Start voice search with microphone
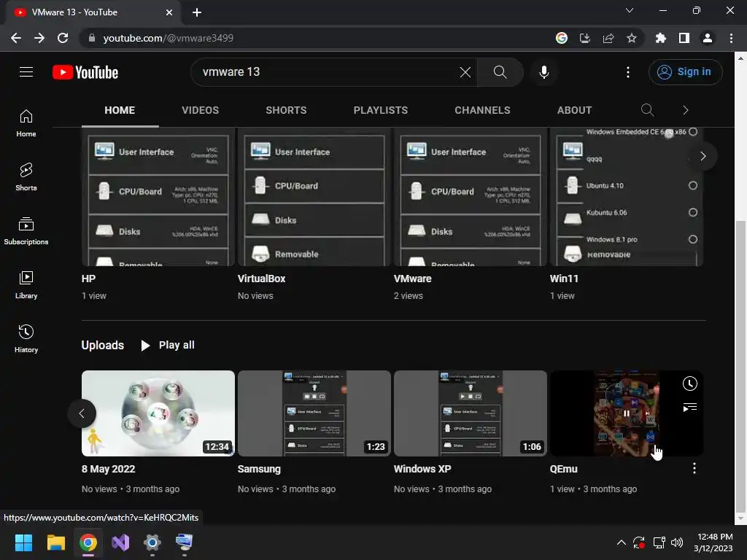The width and height of the screenshot is (747, 560). [x=543, y=72]
